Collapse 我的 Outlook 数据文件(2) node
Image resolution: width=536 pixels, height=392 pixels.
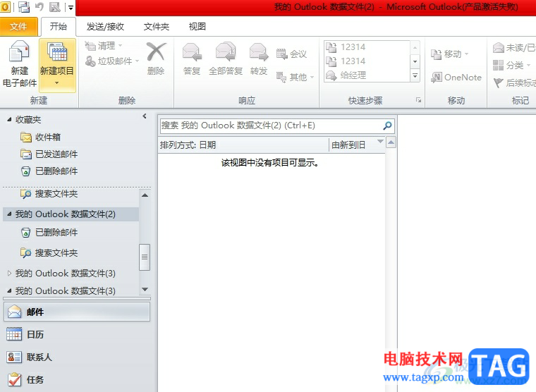[x=9, y=214]
